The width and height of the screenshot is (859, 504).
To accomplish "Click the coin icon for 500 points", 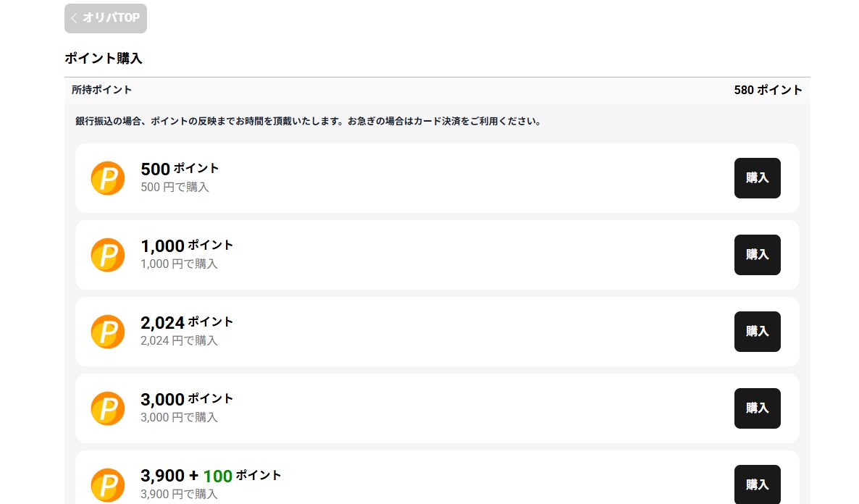I will 108,178.
